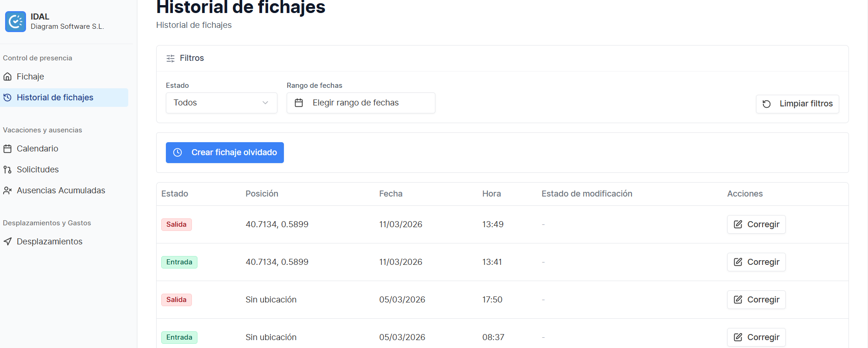
Task: Go to Fichaje in the sidebar
Action: coord(30,77)
